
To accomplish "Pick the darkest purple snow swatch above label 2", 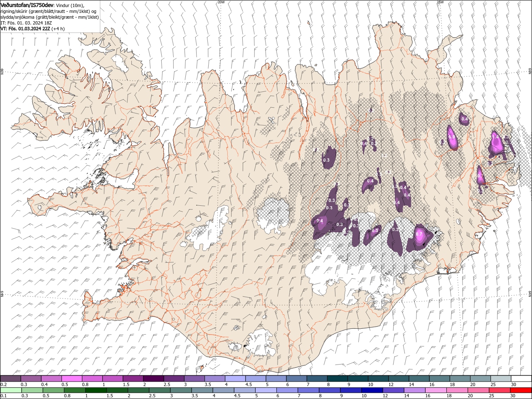I will [x=153, y=379].
